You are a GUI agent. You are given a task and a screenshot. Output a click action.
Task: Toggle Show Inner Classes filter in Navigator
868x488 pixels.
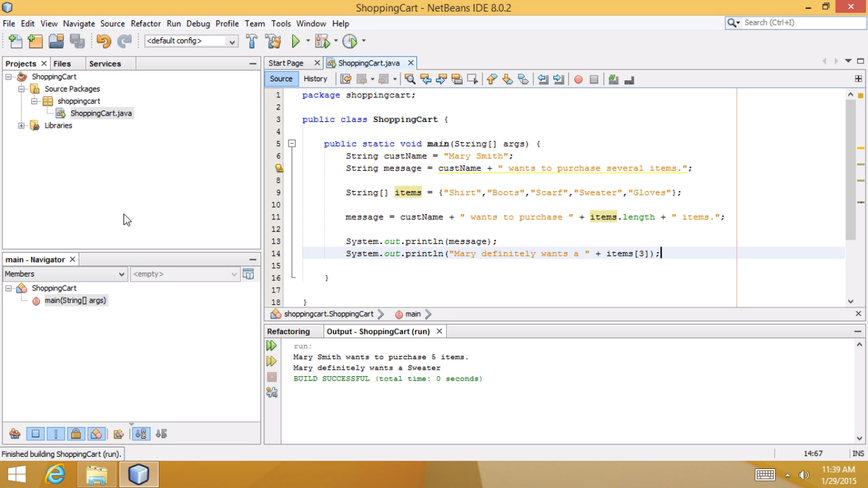97,434
